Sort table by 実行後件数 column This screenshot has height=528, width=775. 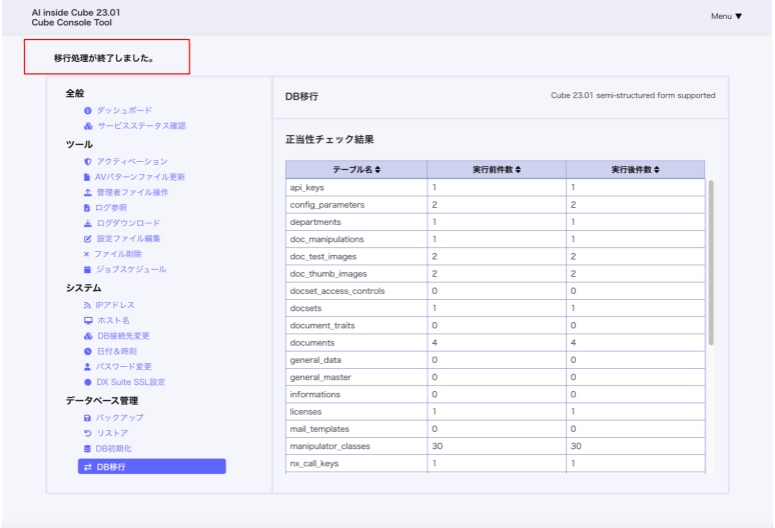(635, 170)
